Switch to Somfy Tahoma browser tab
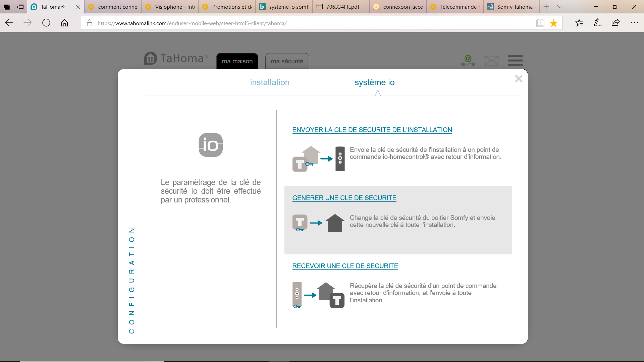Image resolution: width=644 pixels, height=362 pixels. [x=512, y=7]
